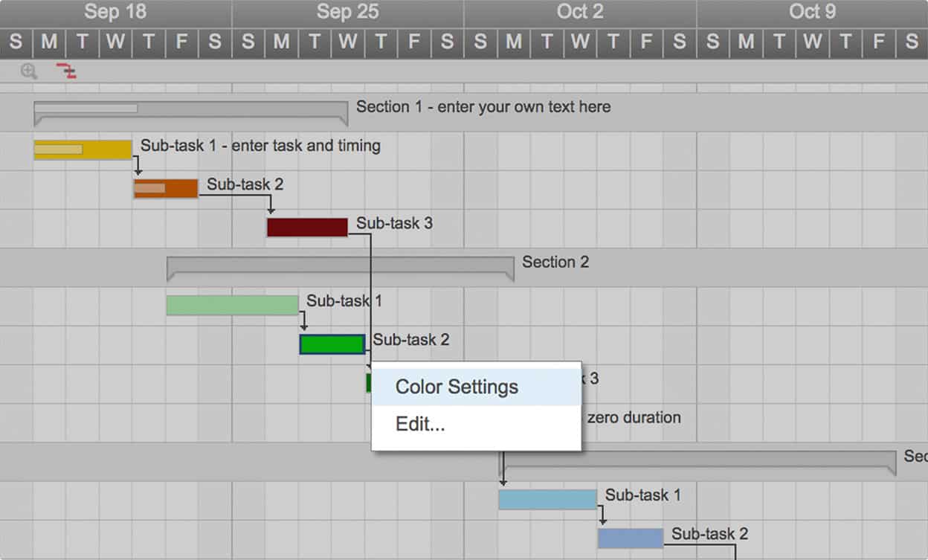Click the red critical path icon

point(67,71)
